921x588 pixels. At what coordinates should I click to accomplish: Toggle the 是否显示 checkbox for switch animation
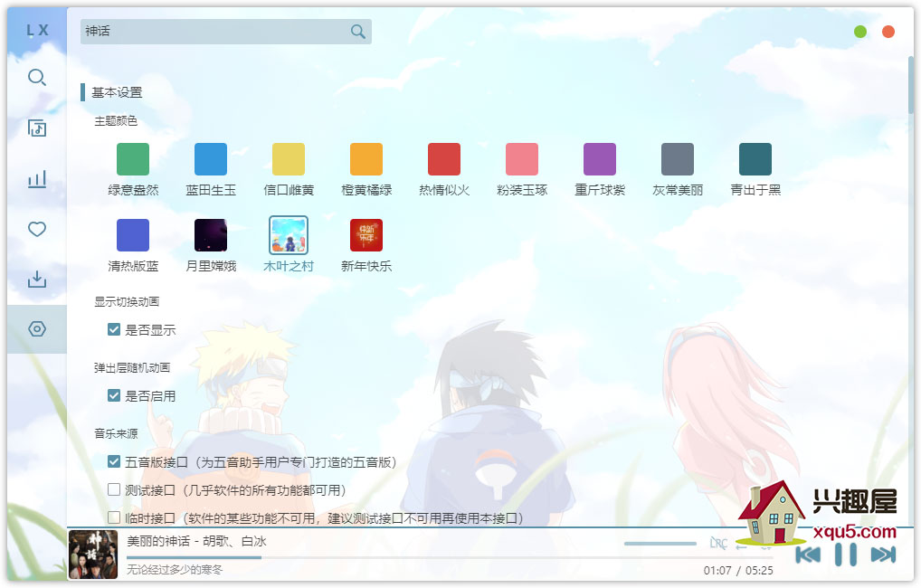pyautogui.click(x=114, y=329)
